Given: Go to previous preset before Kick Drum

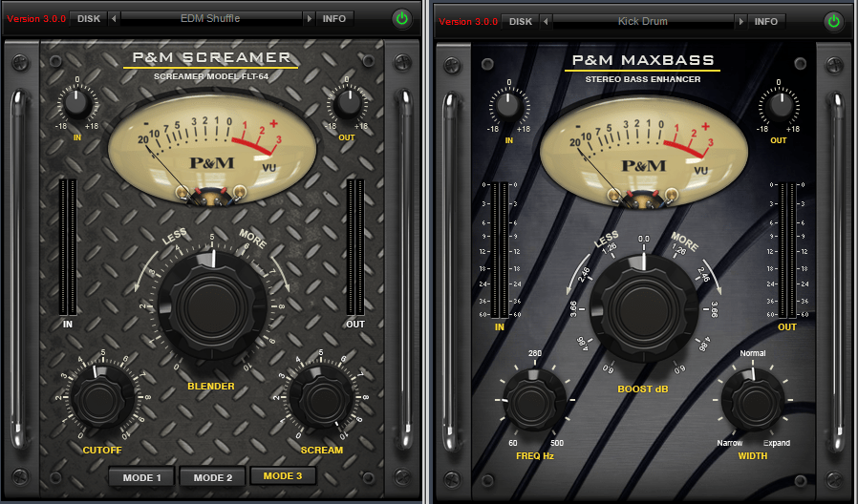Looking at the screenshot, I should click(x=546, y=21).
